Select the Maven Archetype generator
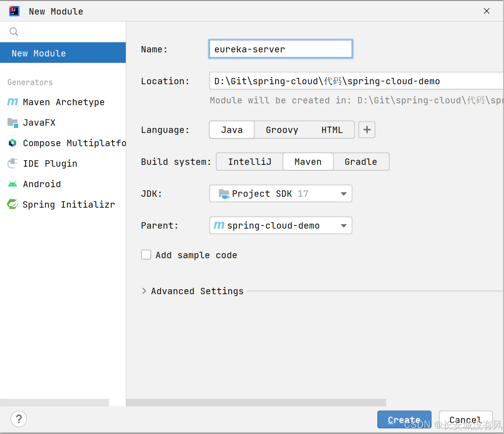The image size is (504, 434). tap(63, 102)
